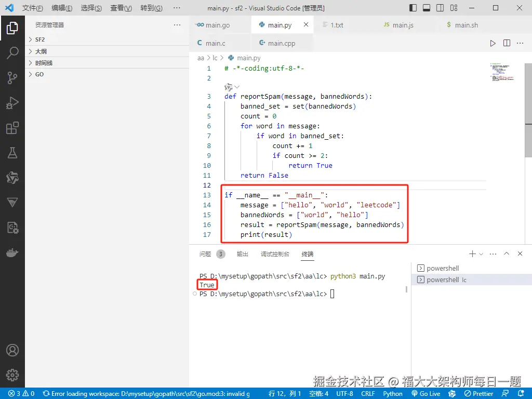Click the feedback icon in status bar

(505, 394)
